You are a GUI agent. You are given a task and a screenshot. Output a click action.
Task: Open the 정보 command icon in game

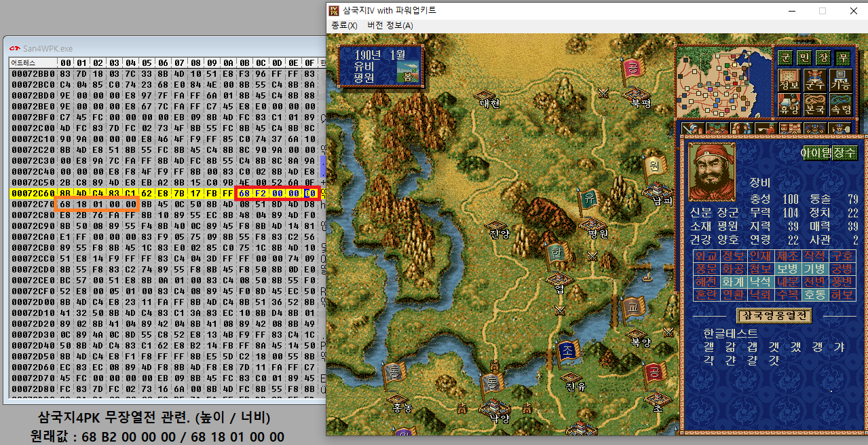coord(788,80)
